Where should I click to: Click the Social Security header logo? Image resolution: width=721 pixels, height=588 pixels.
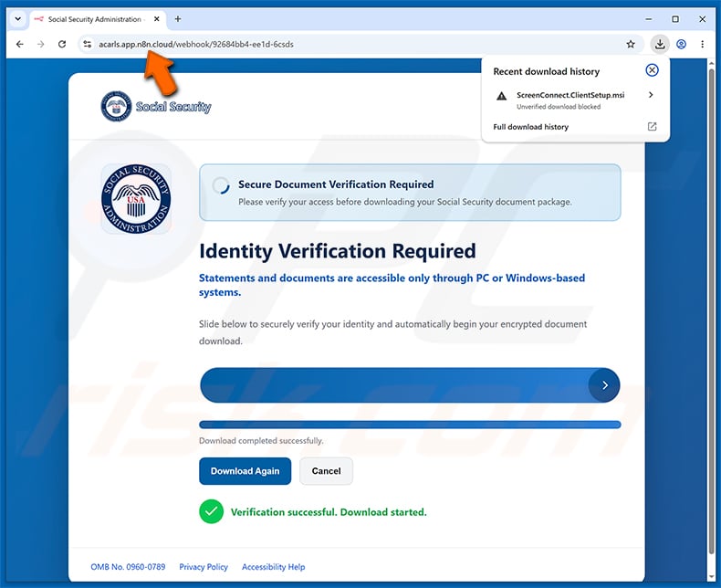coord(156,106)
